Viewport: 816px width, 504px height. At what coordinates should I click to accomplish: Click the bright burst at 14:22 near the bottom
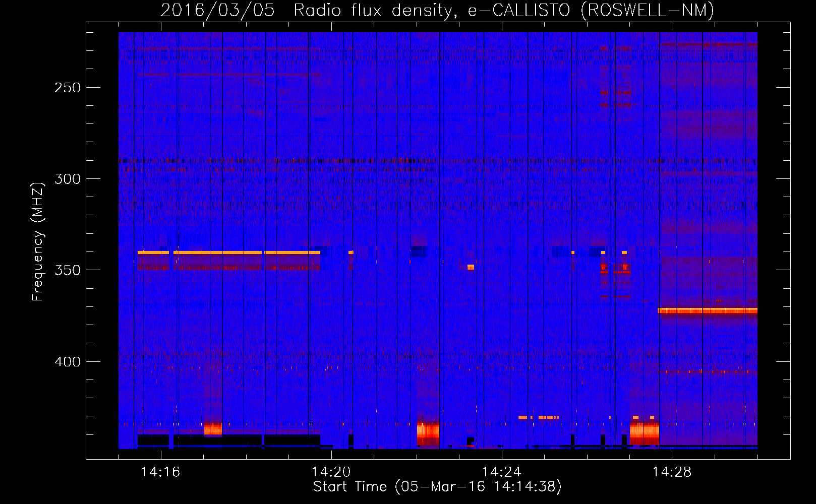click(x=428, y=433)
